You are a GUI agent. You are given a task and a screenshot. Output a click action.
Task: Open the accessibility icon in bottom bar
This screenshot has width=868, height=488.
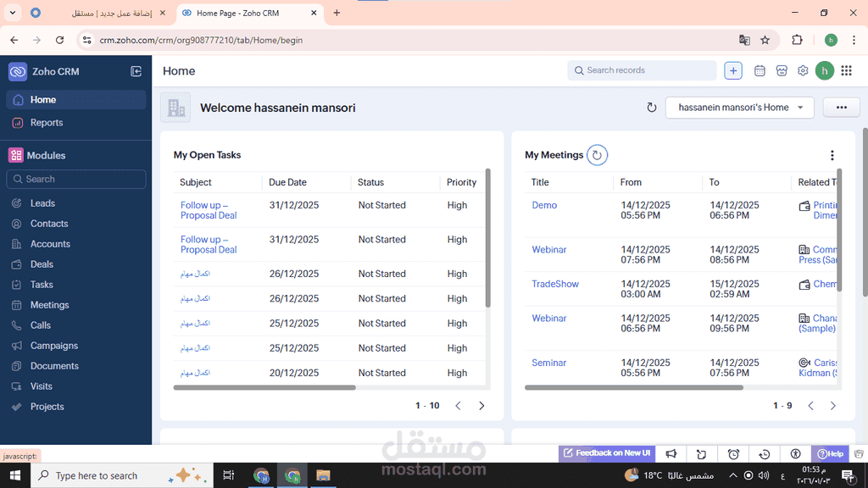pos(795,454)
